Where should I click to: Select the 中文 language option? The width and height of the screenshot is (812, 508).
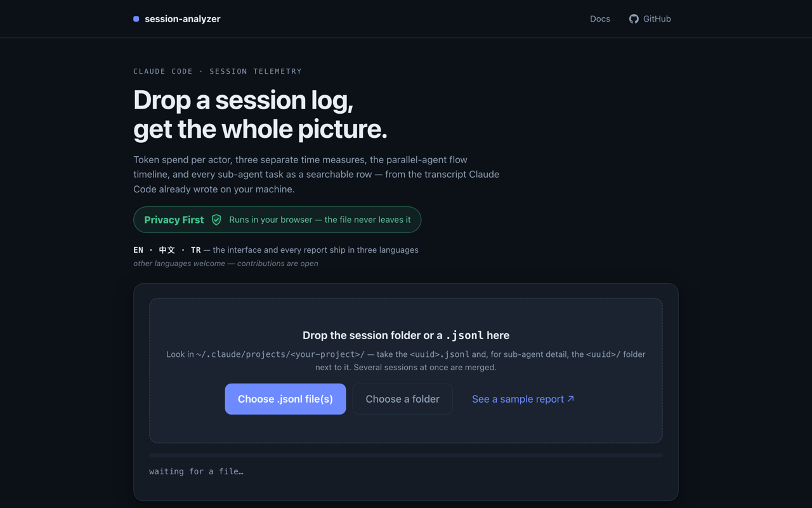coord(167,250)
